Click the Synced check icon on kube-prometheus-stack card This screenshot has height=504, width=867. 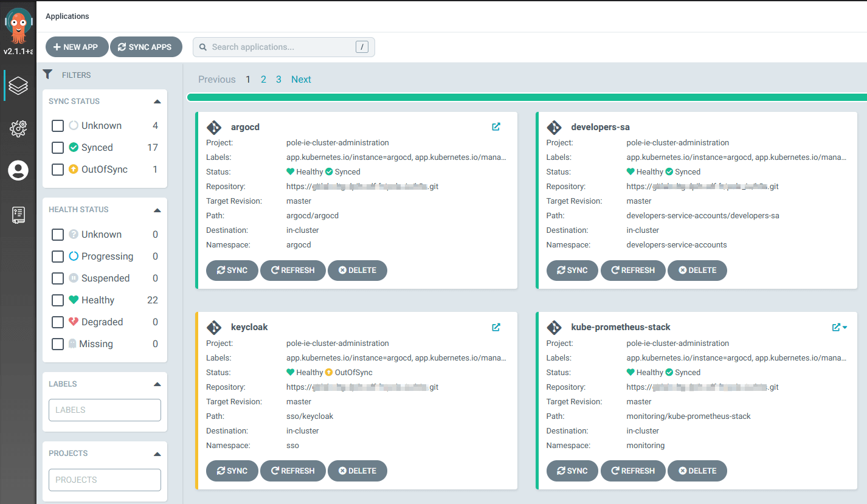669,372
